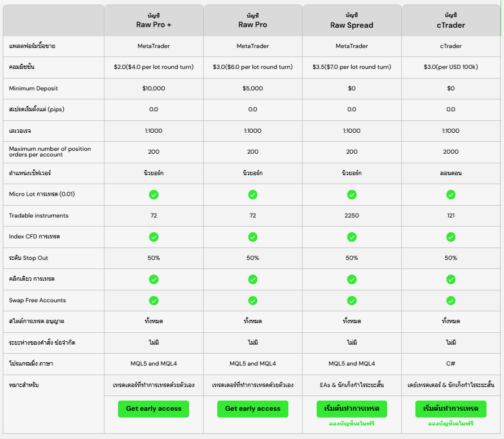Click the one-click trading checkmark under Raw Pro +
Viewport: 504px width, 439px height.
click(x=154, y=279)
